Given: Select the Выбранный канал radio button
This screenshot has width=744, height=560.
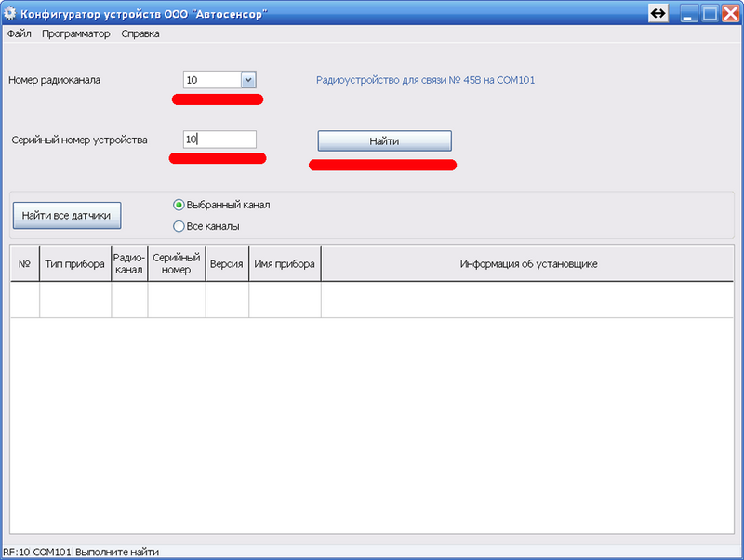Looking at the screenshot, I should pos(179,205).
